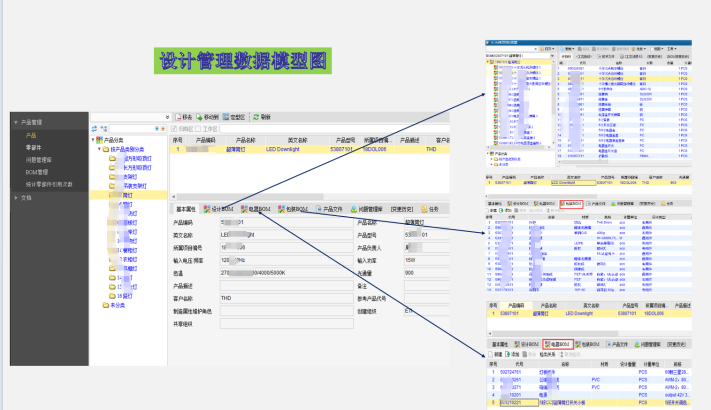Open the 产品文件 tab in main window

pyautogui.click(x=329, y=209)
